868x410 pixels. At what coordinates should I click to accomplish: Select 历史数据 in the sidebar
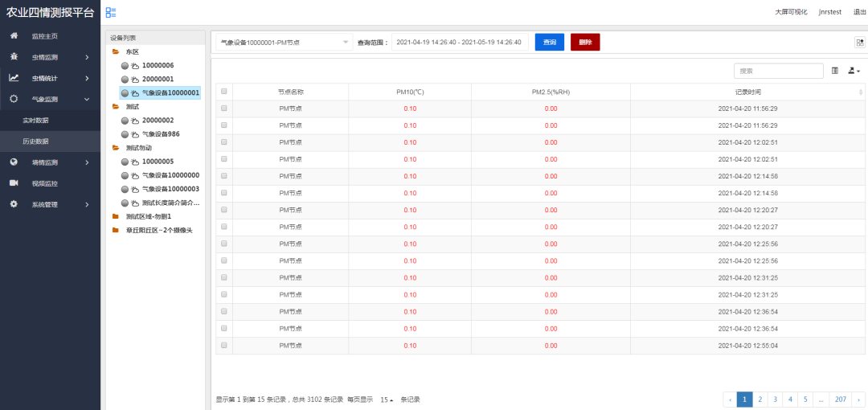35,141
